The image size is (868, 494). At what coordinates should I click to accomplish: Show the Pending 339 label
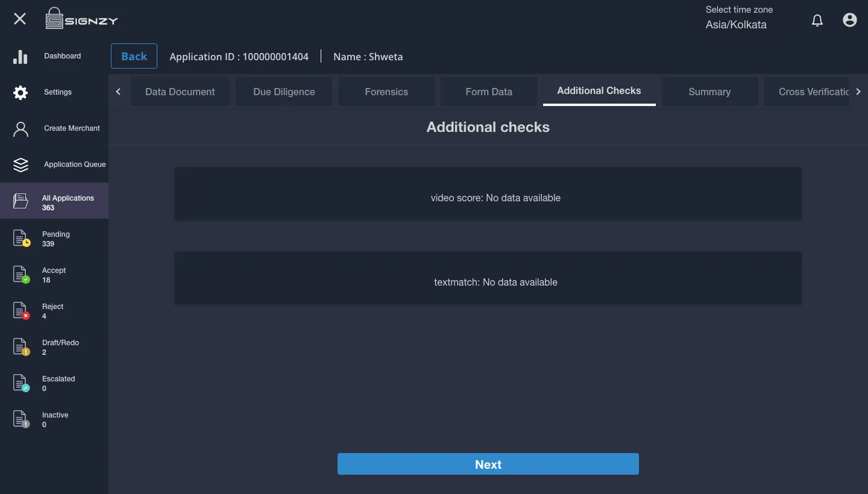coord(56,239)
